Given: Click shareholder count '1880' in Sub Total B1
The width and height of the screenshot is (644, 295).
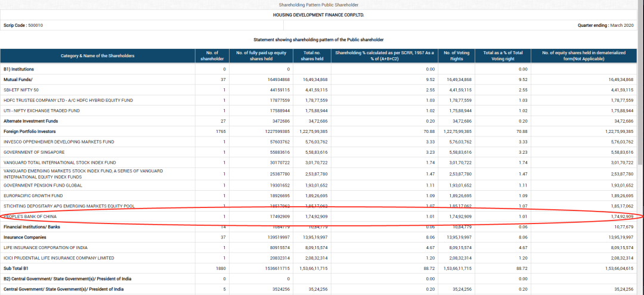Looking at the screenshot, I should point(221,269).
